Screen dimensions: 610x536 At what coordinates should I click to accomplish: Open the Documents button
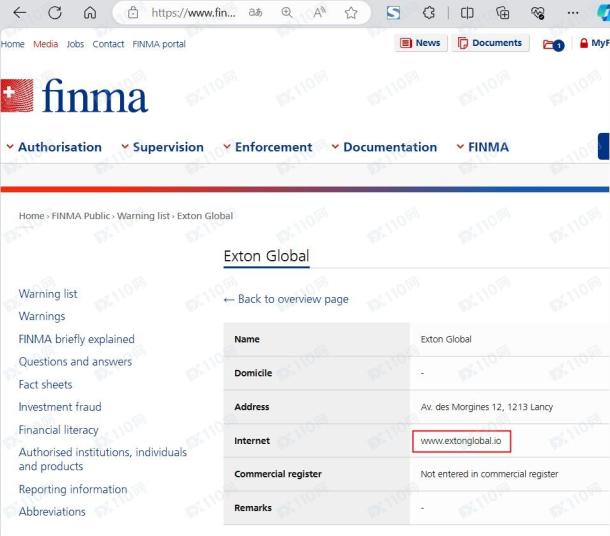[x=490, y=43]
